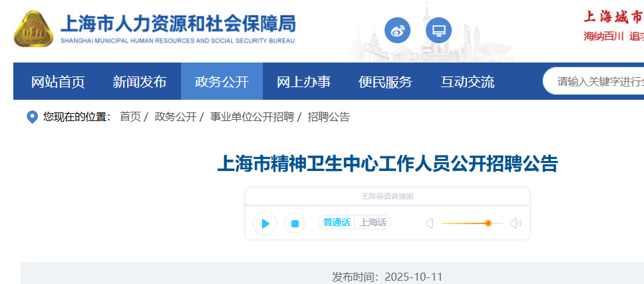
Task: Switch voice to 上海话
Action: click(373, 222)
